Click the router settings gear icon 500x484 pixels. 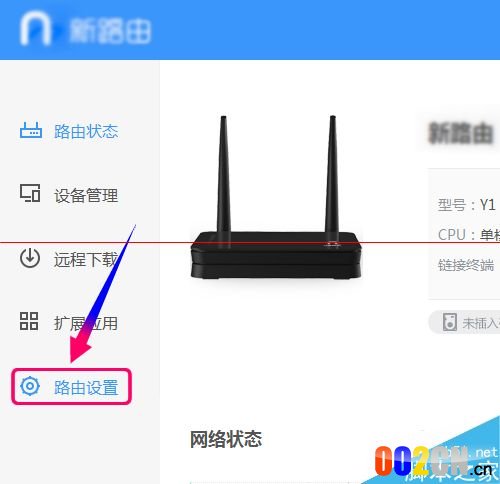click(30, 386)
